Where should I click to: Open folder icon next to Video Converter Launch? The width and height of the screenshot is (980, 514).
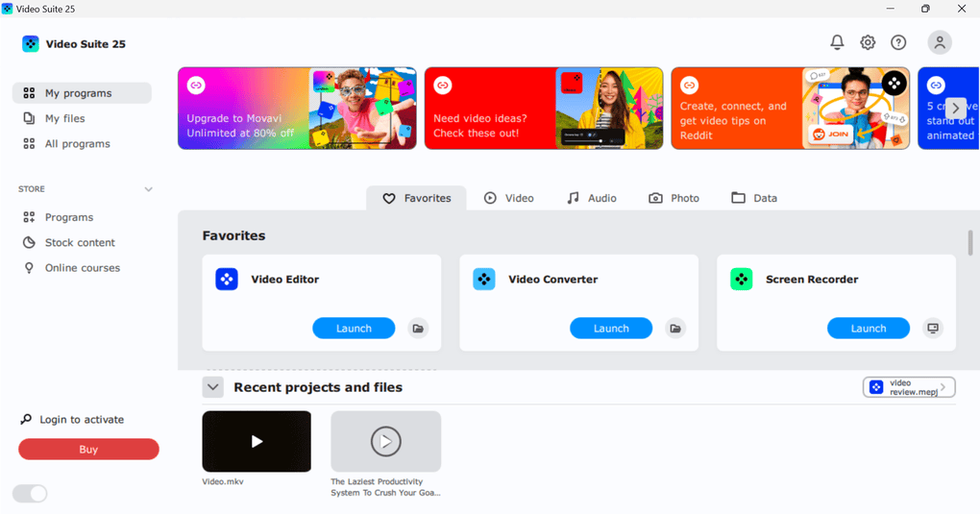click(675, 329)
